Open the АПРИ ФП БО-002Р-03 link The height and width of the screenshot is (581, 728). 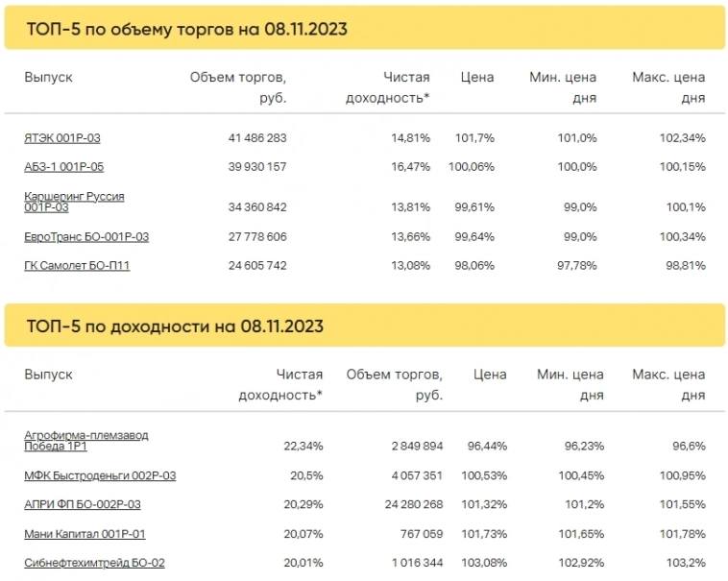coord(83,504)
